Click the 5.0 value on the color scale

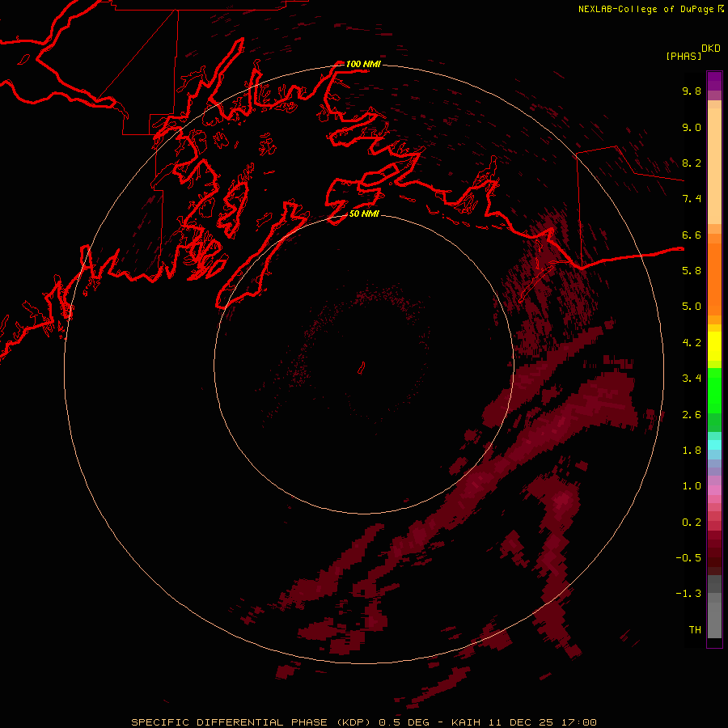coord(692,307)
